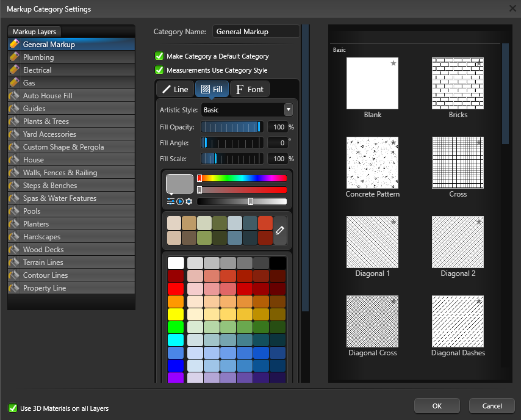Disable Measurements Use Category Style

159,69
